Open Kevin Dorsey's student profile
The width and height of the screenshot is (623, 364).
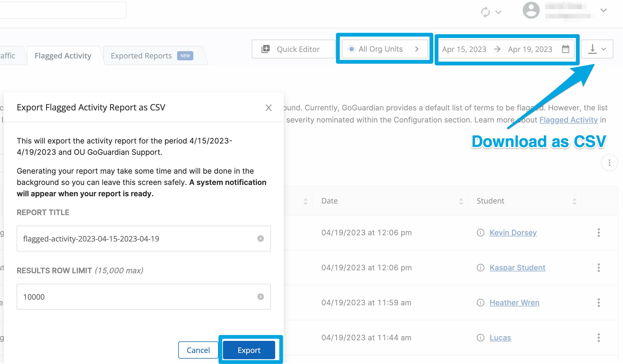(x=513, y=233)
